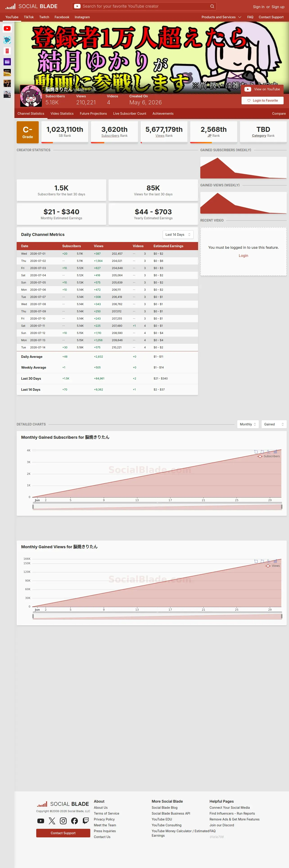The image size is (289, 868).
Task: Switch the Subscribers chart to bar type
Action: point(275,452)
